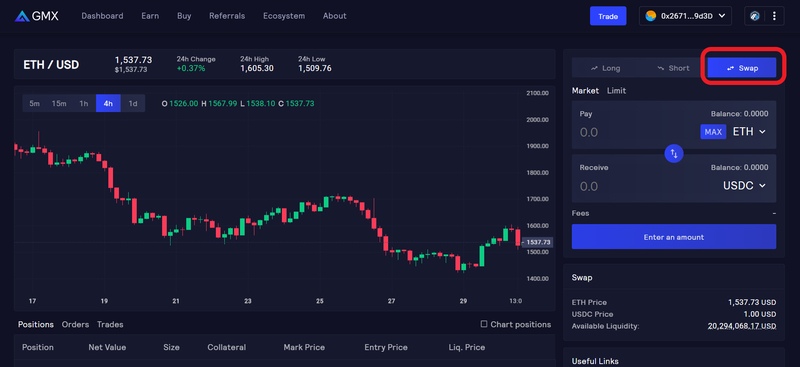Open the ETH pay token dropdown
The width and height of the screenshot is (800, 367).
[x=749, y=132]
